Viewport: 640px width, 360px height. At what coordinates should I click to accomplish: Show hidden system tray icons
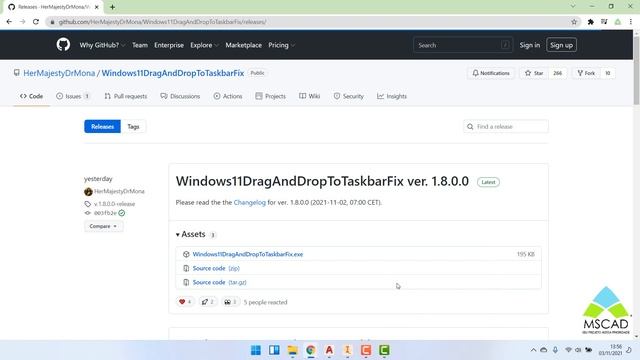[x=533, y=350]
